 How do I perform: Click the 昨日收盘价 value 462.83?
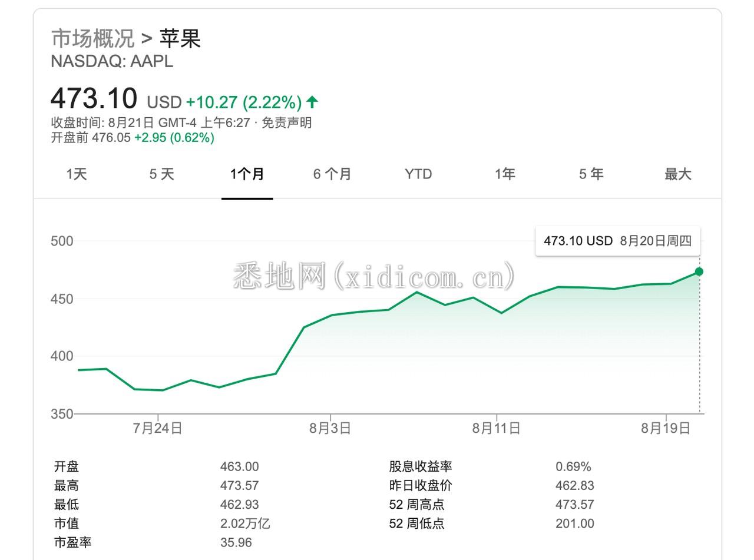pos(575,486)
